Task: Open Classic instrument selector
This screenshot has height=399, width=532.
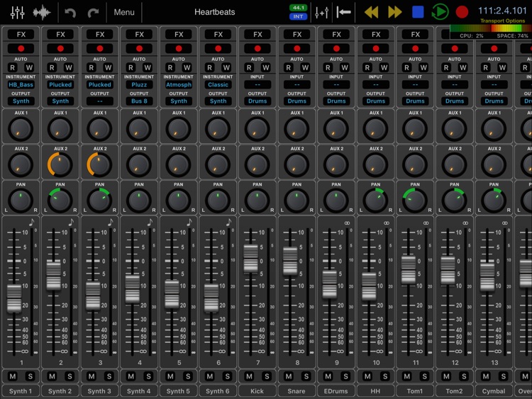Action: (x=218, y=84)
